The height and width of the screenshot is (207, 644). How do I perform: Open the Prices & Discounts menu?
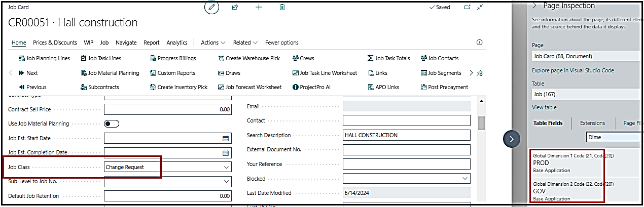tap(55, 43)
